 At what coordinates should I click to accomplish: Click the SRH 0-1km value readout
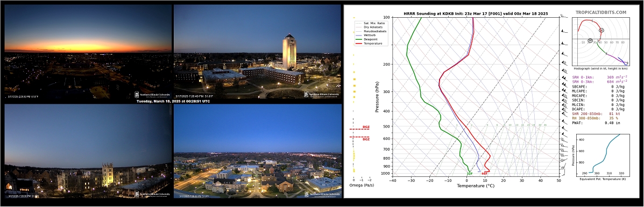[x=600, y=77]
